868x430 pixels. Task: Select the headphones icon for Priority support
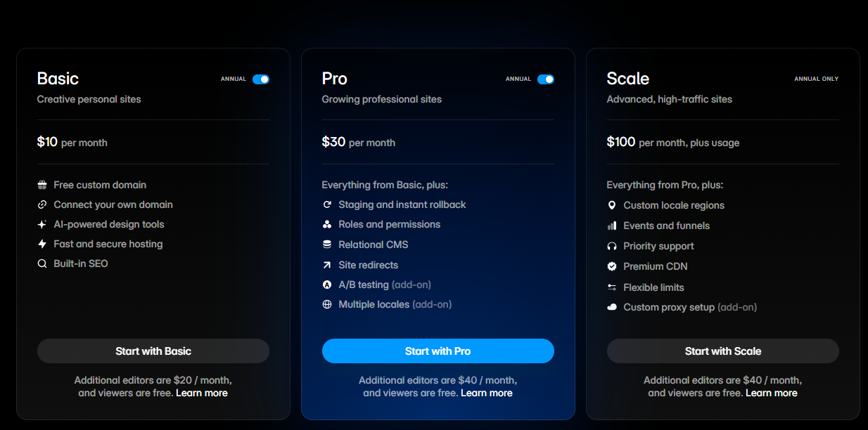pos(612,246)
